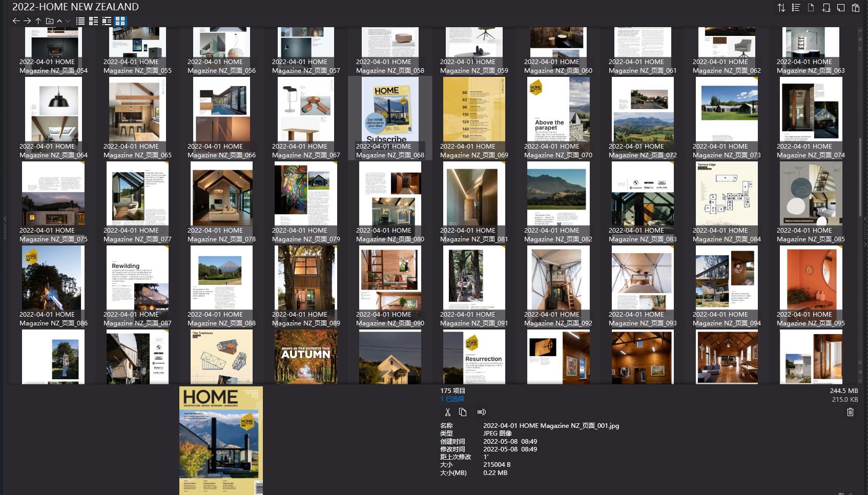Image resolution: width=868 pixels, height=495 pixels.
Task: Copy the selected magazine page
Action: (463, 412)
